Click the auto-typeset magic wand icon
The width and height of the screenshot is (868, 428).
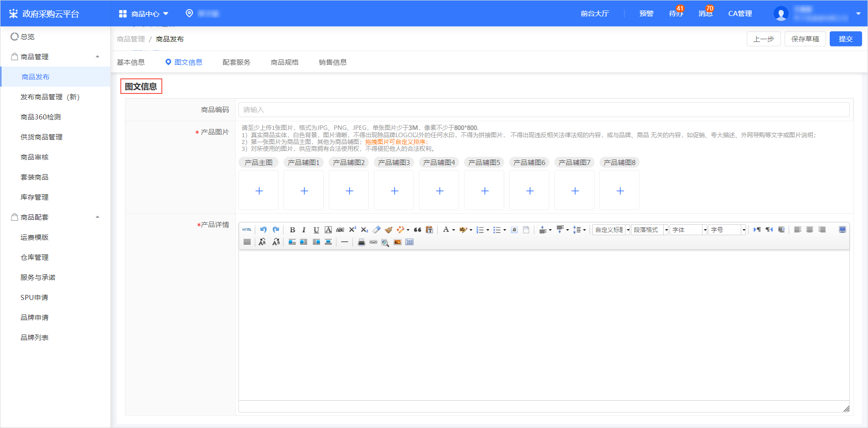click(400, 230)
